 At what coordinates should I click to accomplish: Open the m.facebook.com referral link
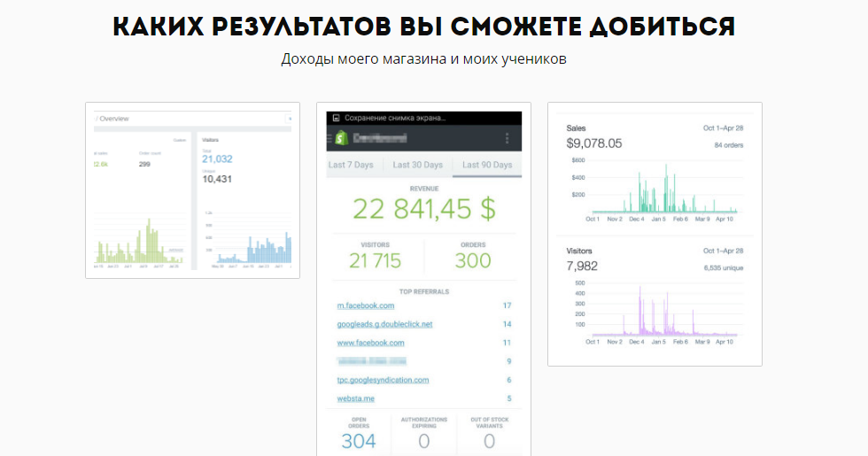pyautogui.click(x=365, y=305)
